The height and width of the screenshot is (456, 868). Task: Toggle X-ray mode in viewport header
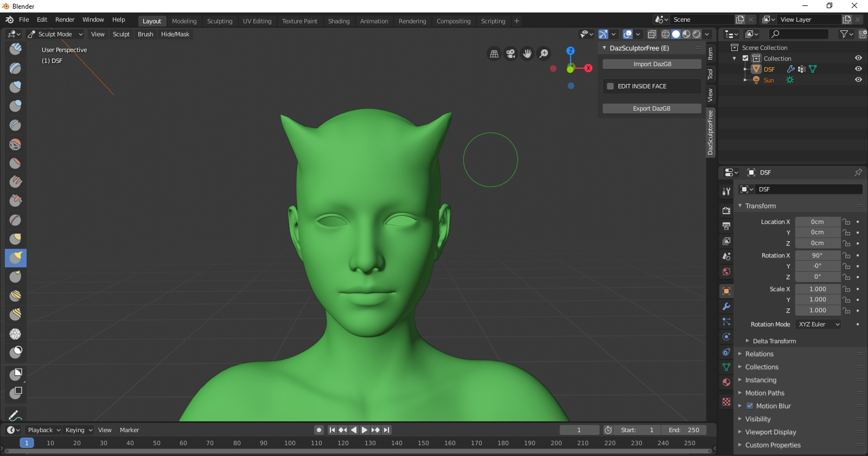[x=652, y=34]
